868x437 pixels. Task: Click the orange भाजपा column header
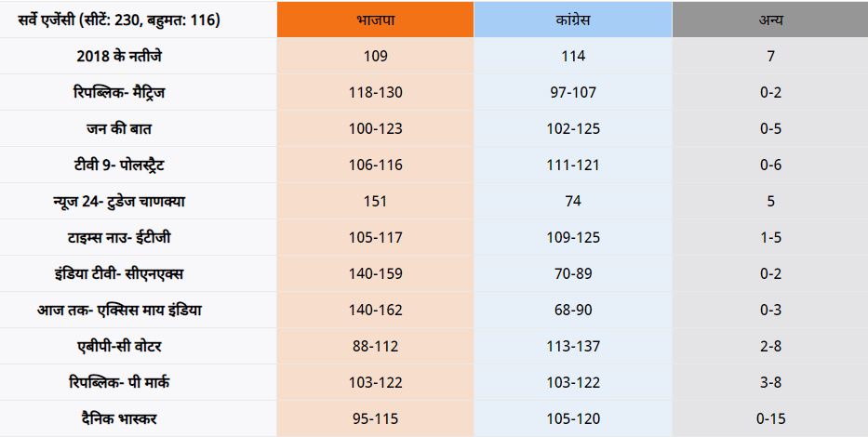tap(375, 20)
